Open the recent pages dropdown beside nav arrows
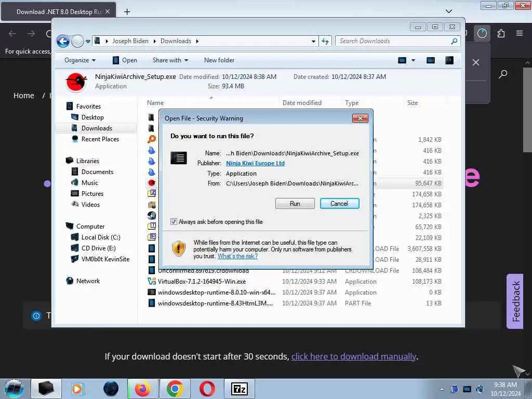Viewport: 532px width, 399px height. tap(88, 42)
